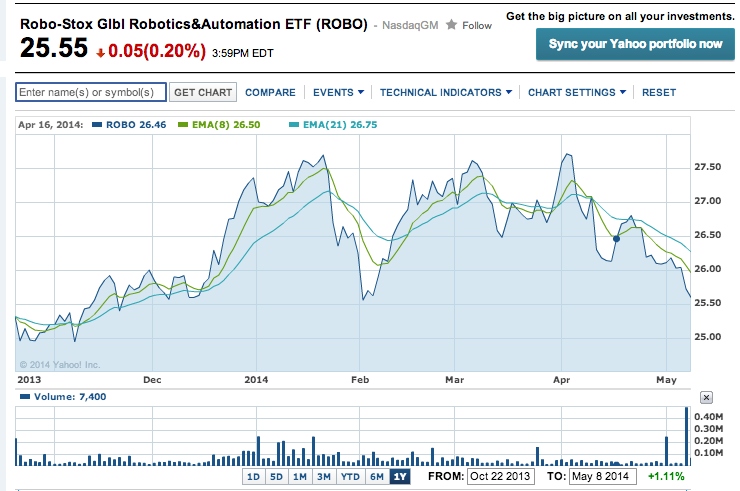Screen dimensions: 740x491
Task: Click the chart data point marker on the ROBO line
Action: [616, 239]
